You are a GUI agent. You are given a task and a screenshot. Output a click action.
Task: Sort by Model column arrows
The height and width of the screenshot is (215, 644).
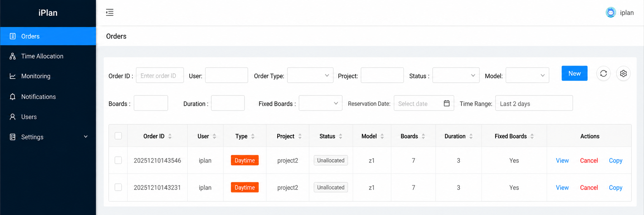[382, 136]
